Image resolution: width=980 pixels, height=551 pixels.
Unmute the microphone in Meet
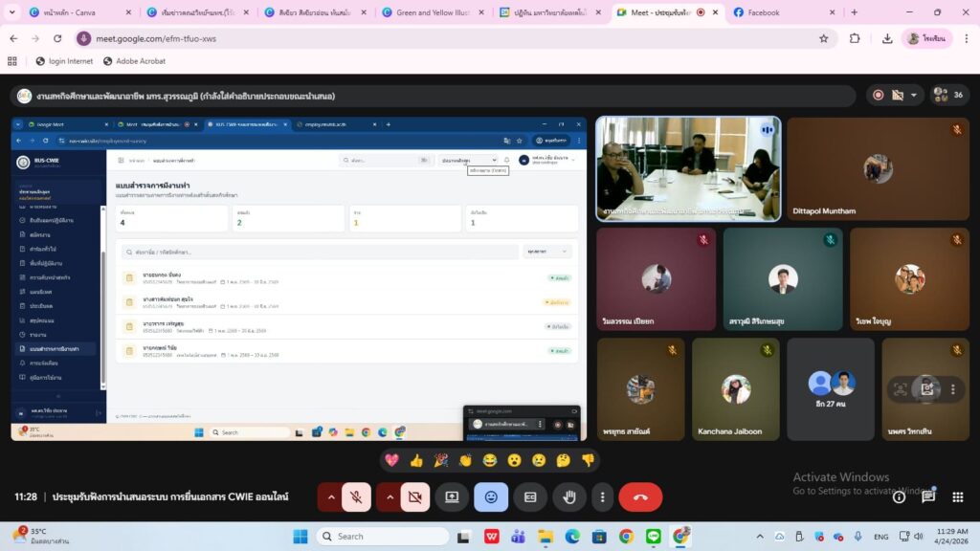pyautogui.click(x=355, y=497)
